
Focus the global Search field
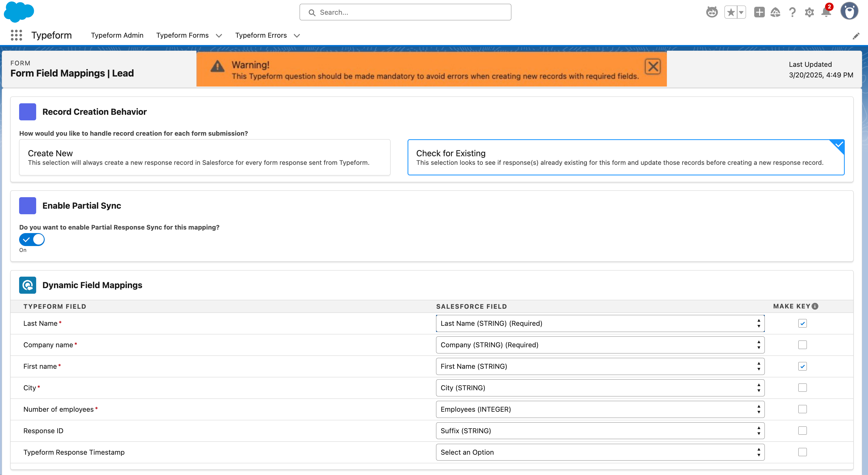405,12
